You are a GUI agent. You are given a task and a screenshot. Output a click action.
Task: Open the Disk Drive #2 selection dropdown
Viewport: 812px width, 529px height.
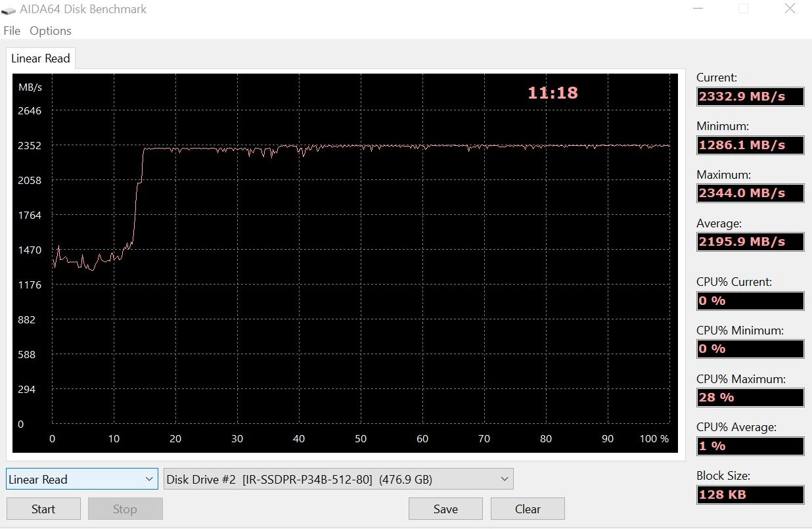point(338,479)
